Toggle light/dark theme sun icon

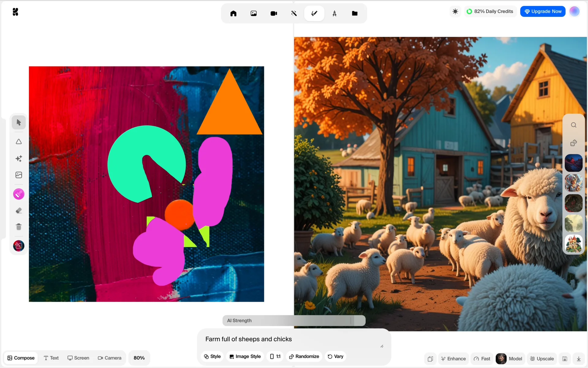[455, 12]
